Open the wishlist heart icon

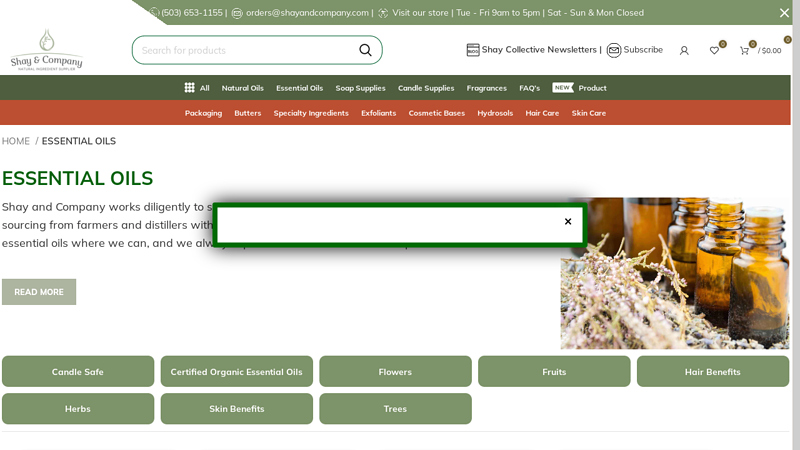click(714, 50)
